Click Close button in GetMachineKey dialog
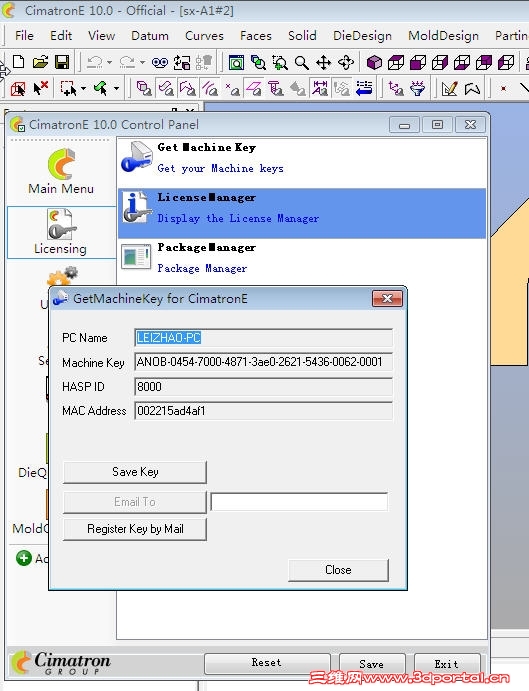The image size is (529, 691). [339, 570]
